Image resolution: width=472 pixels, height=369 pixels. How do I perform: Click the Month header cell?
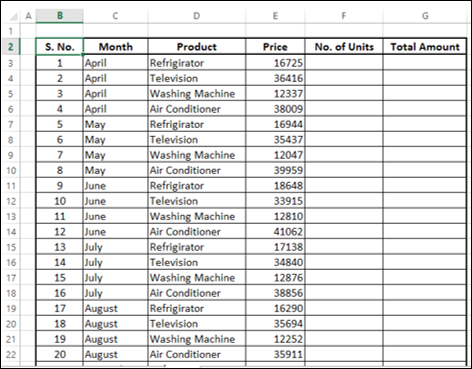click(115, 47)
